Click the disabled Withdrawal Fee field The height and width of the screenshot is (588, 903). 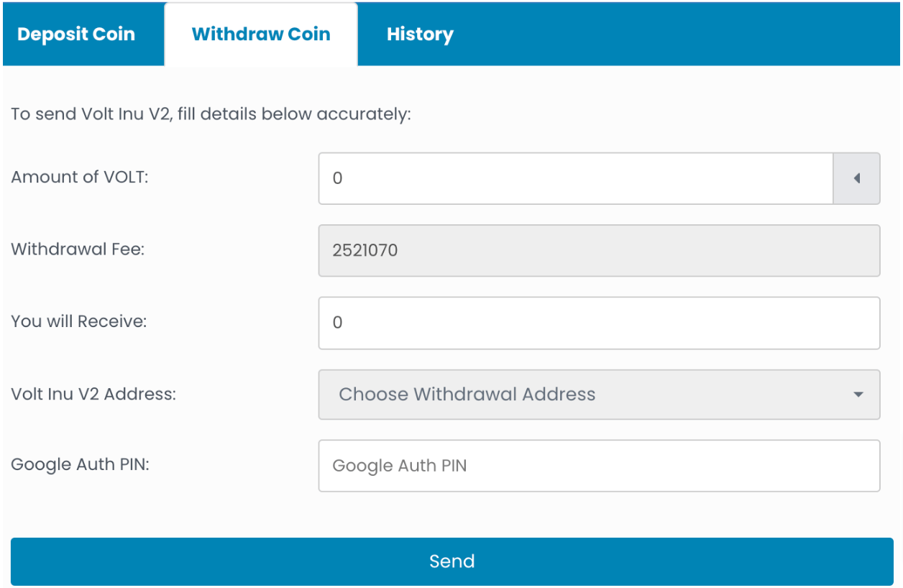[599, 250]
